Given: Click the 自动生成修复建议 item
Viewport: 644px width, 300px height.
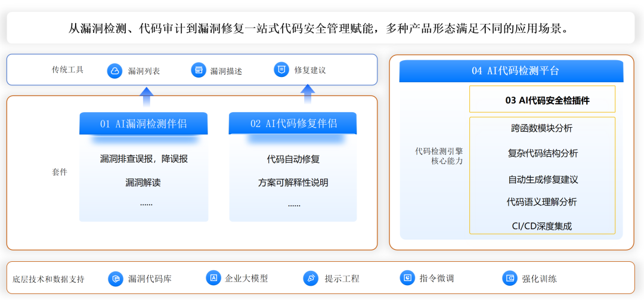Looking at the screenshot, I should [542, 179].
